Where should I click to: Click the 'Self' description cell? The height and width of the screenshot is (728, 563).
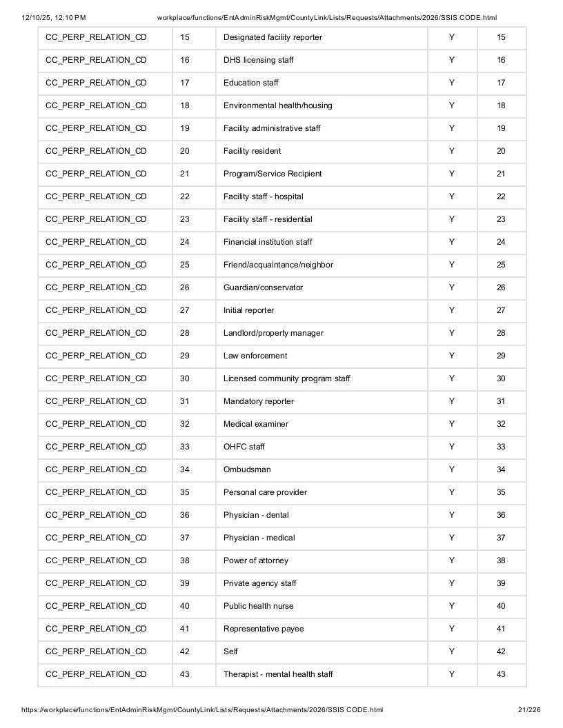click(322, 651)
